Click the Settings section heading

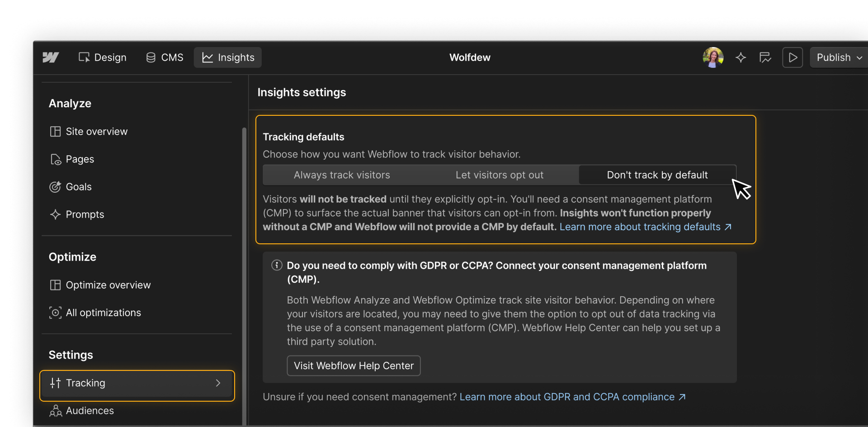[x=71, y=355]
